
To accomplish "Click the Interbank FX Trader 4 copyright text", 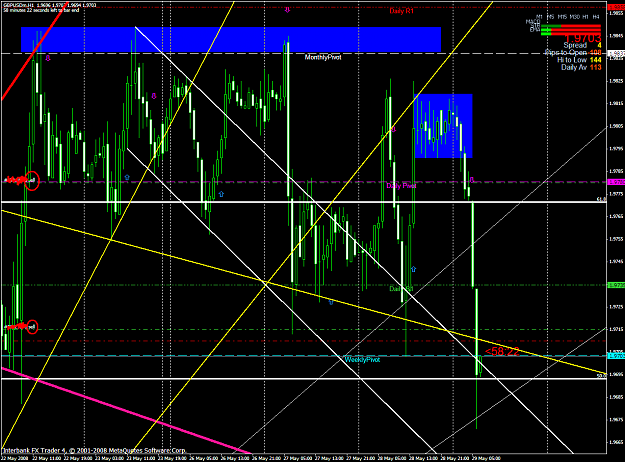I will click(94, 450).
